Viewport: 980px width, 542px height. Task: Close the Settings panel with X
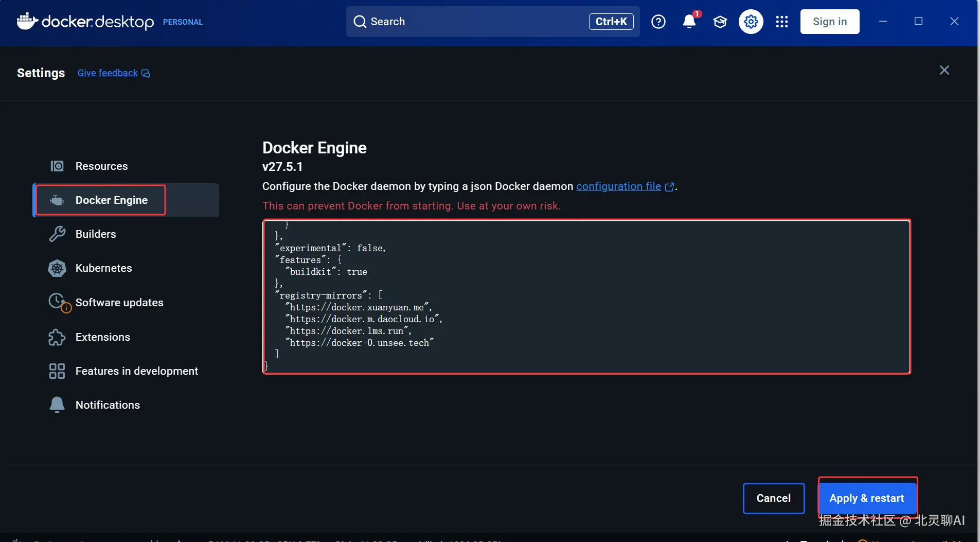coord(945,70)
